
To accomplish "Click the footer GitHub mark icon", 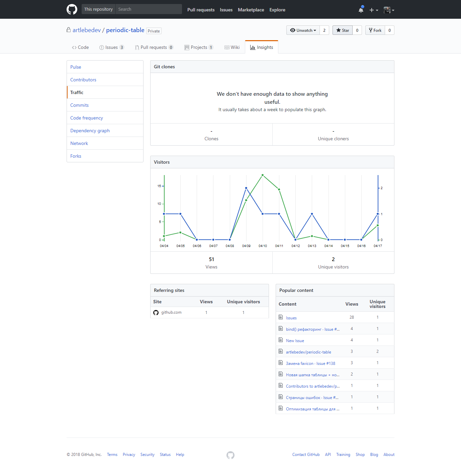I will point(230,455).
